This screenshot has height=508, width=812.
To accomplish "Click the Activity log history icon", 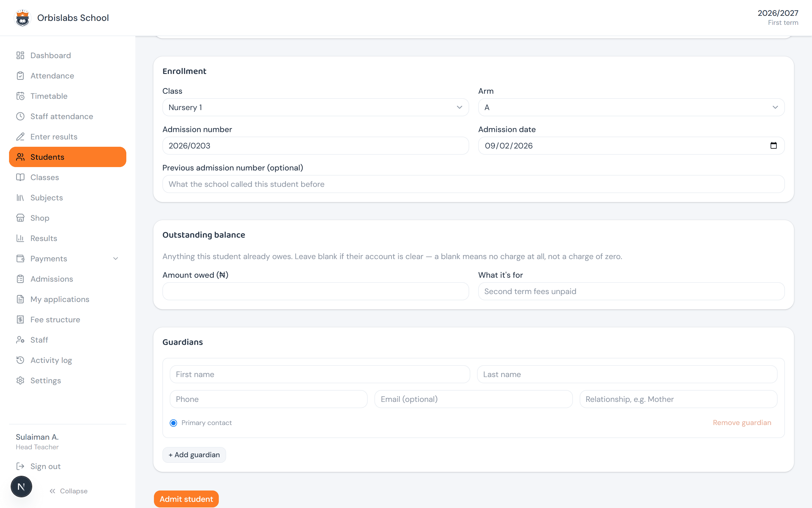I will 20,360.
